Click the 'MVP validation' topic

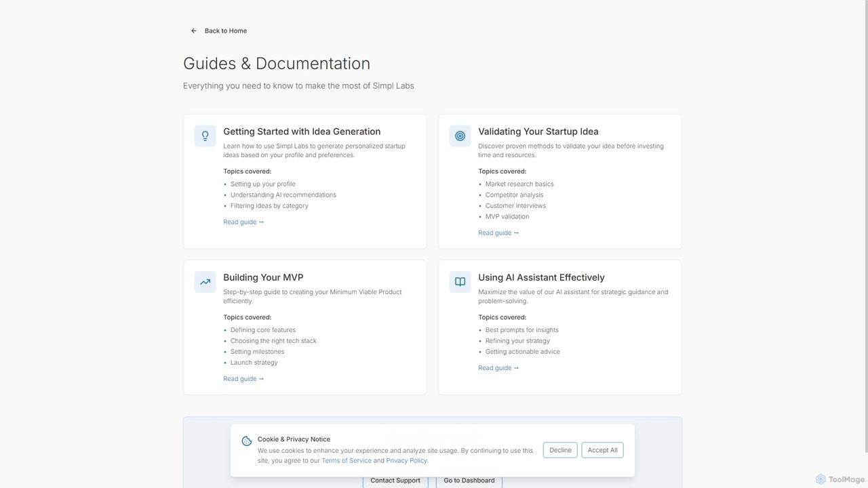click(x=507, y=217)
